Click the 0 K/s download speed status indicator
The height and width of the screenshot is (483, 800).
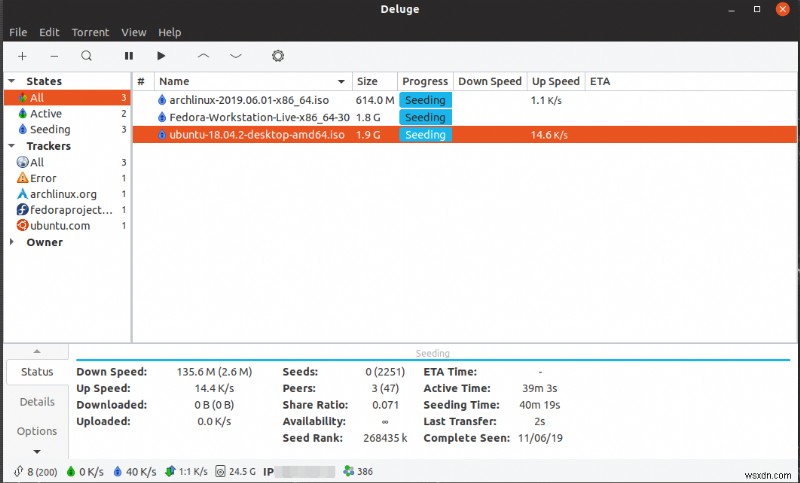click(85, 472)
